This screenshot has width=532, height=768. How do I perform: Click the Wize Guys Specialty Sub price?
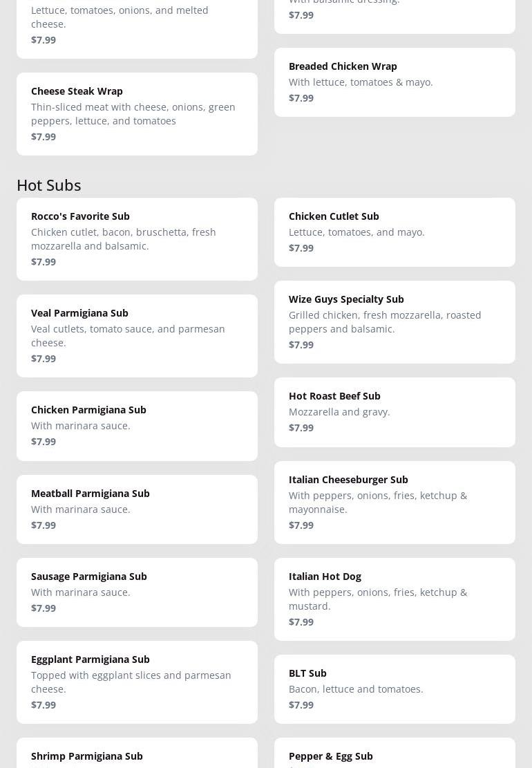click(301, 344)
